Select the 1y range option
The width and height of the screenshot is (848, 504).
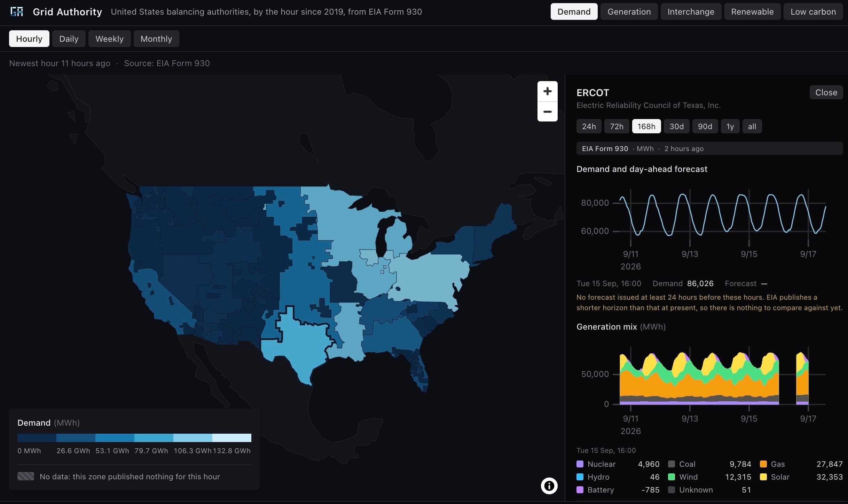point(730,126)
